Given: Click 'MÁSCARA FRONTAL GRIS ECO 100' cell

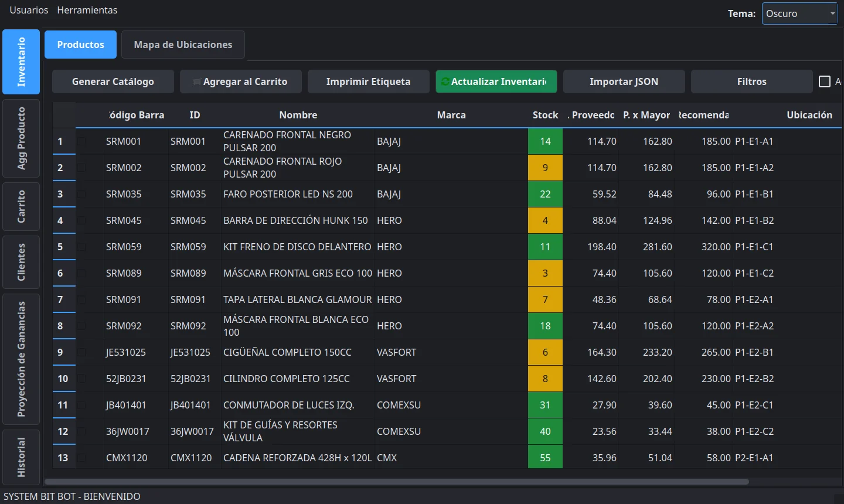Looking at the screenshot, I should [x=298, y=273].
